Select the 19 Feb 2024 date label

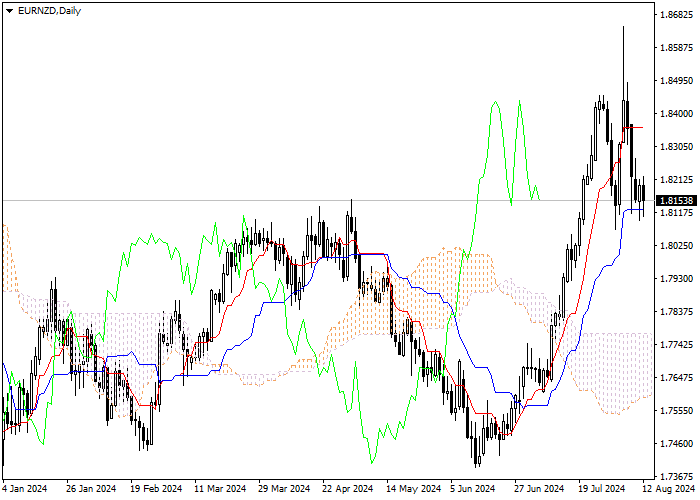tap(156, 489)
